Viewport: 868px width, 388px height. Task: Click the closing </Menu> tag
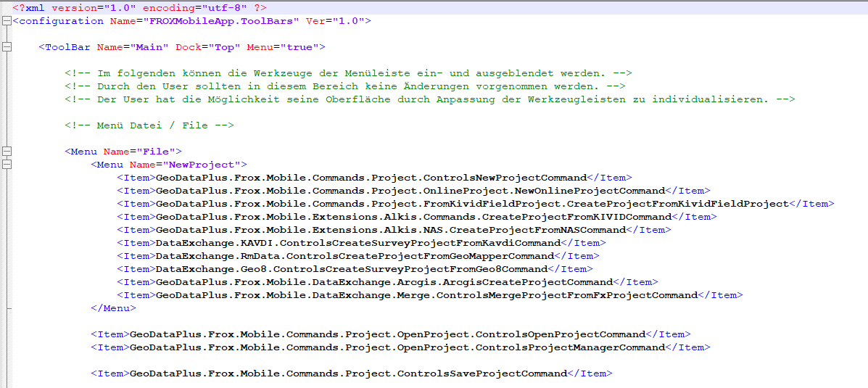[113, 308]
